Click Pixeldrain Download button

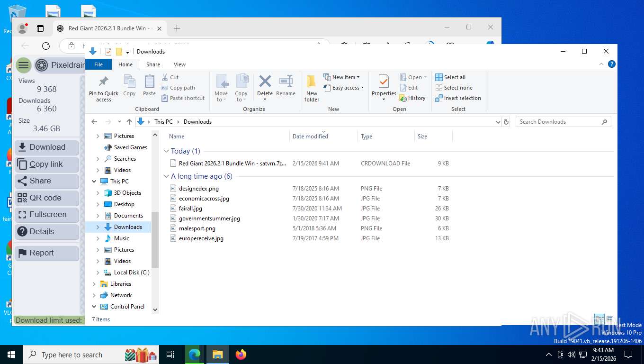47,147
